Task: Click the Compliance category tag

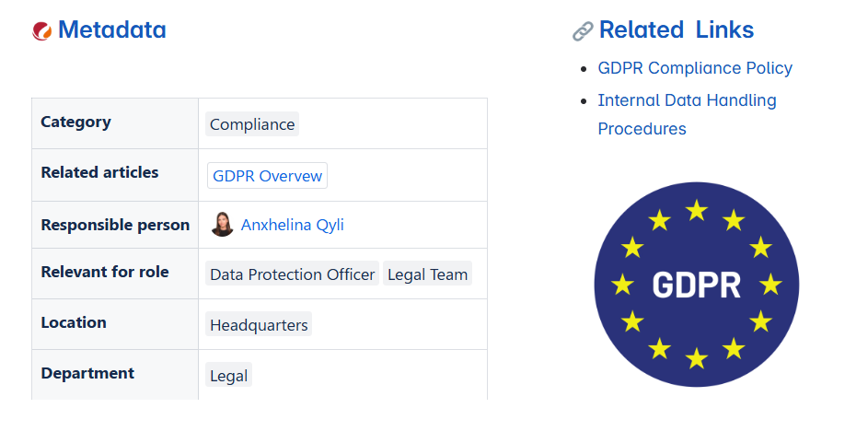Action: pyautogui.click(x=252, y=124)
